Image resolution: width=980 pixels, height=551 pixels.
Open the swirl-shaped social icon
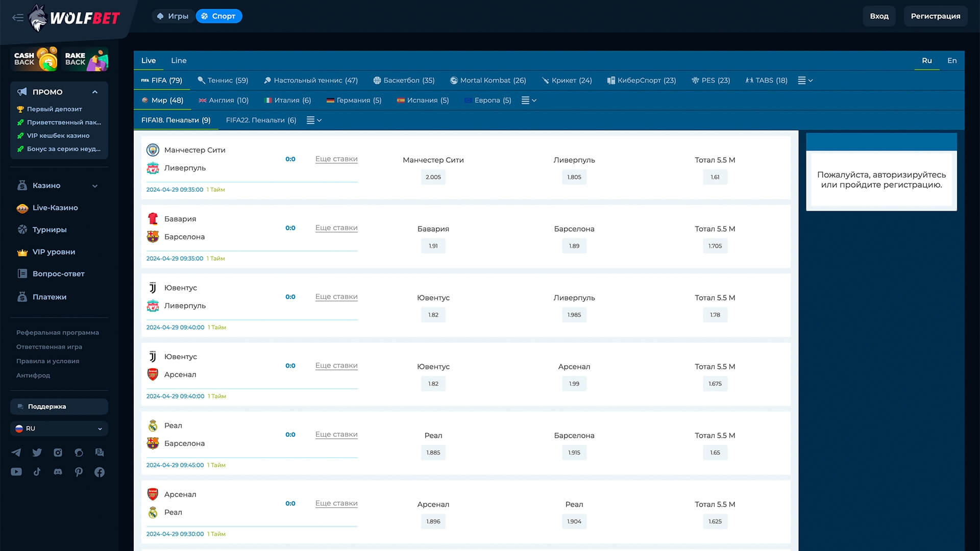[x=79, y=453]
